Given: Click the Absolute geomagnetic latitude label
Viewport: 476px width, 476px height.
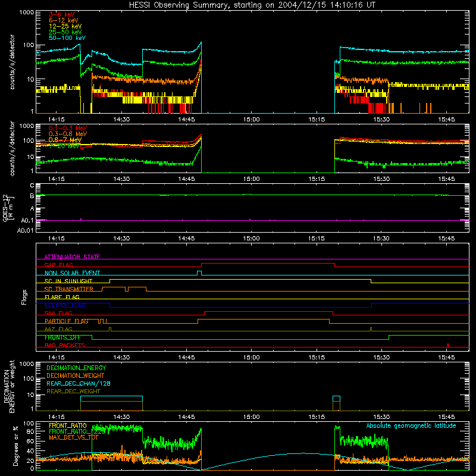Looking at the screenshot, I should (411, 425).
